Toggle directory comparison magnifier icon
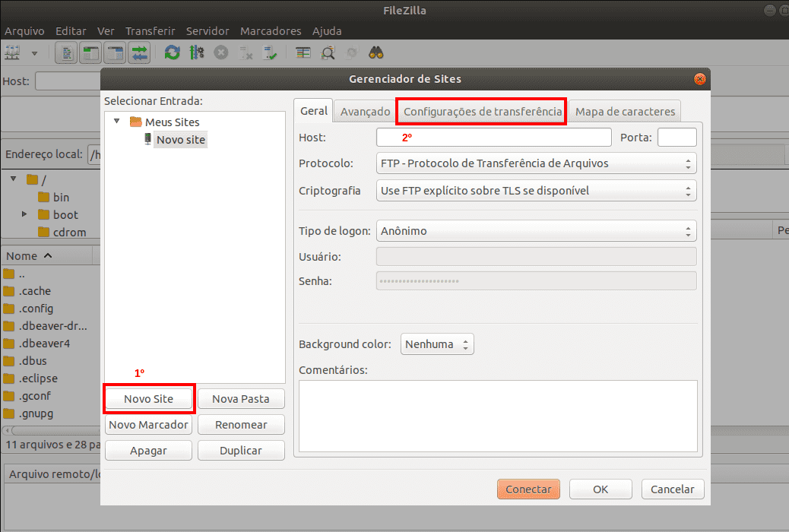This screenshot has width=789, height=532. click(328, 52)
